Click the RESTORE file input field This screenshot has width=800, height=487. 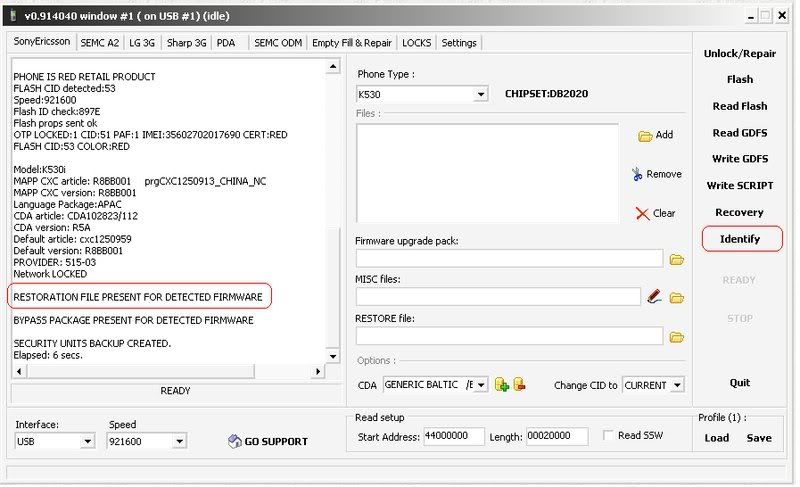[509, 336]
